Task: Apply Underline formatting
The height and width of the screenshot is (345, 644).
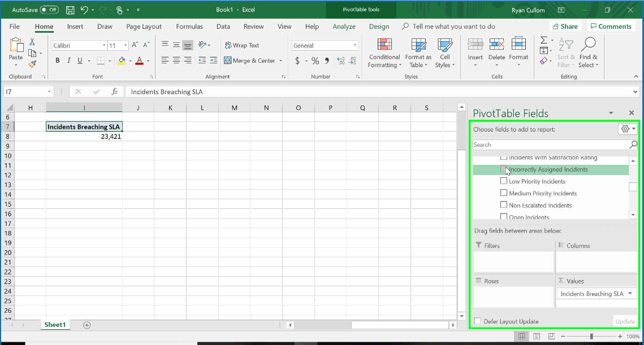Action: click(x=80, y=61)
